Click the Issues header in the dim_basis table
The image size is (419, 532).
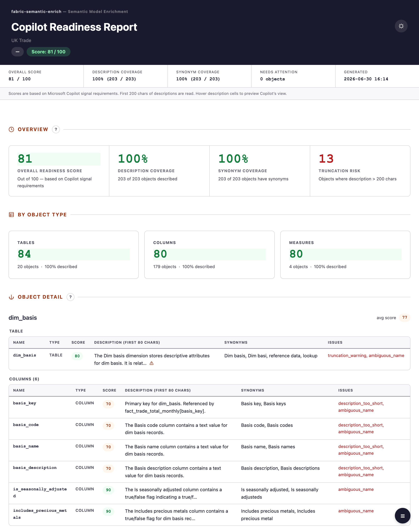pyautogui.click(x=335, y=342)
